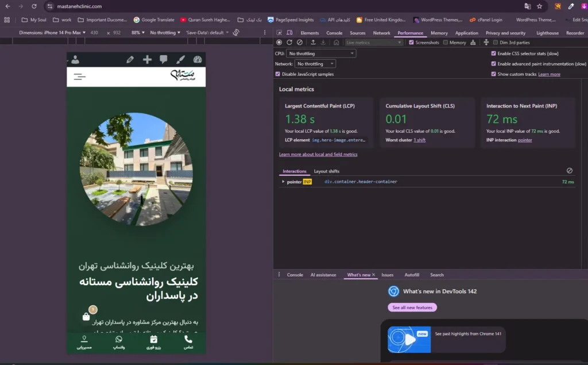Click the plus icon in WordPress admin bar

tap(147, 60)
